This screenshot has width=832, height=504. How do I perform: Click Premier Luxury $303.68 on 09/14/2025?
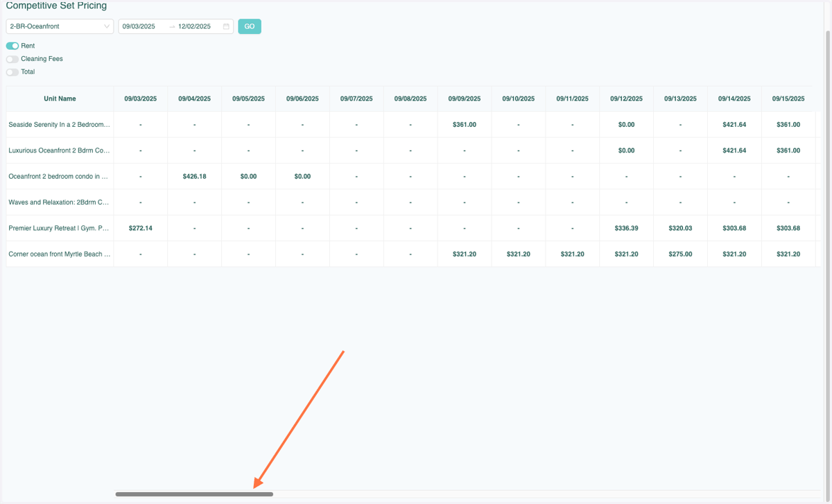(x=735, y=228)
